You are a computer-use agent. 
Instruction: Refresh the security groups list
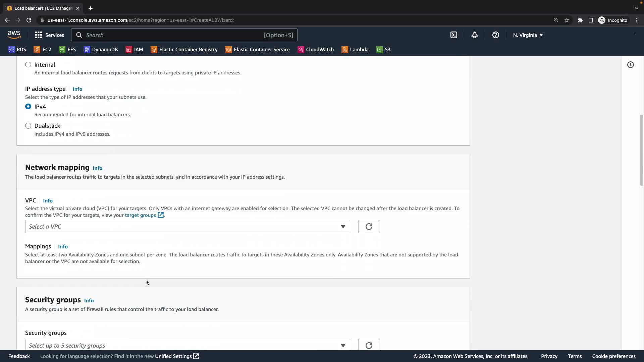click(x=369, y=345)
